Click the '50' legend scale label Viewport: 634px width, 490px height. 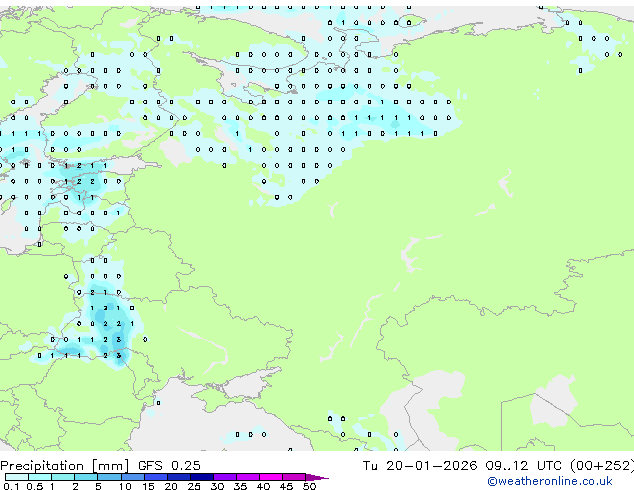[309, 486]
